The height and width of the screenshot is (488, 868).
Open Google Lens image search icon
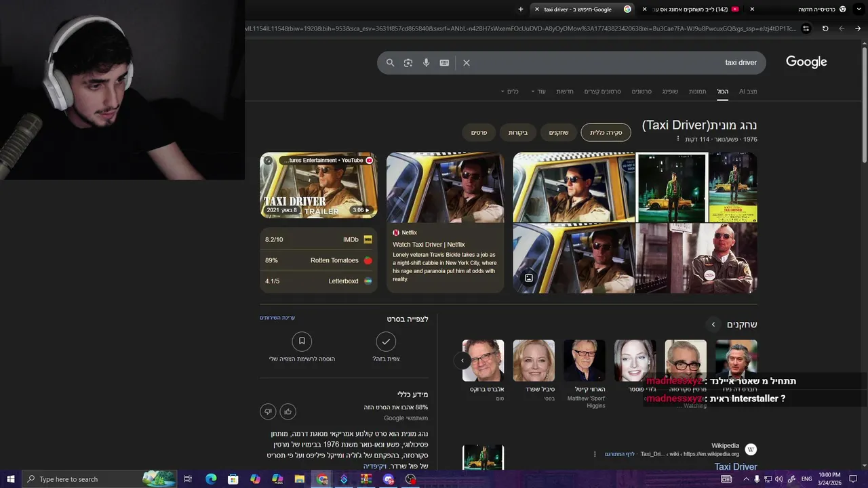pos(408,62)
